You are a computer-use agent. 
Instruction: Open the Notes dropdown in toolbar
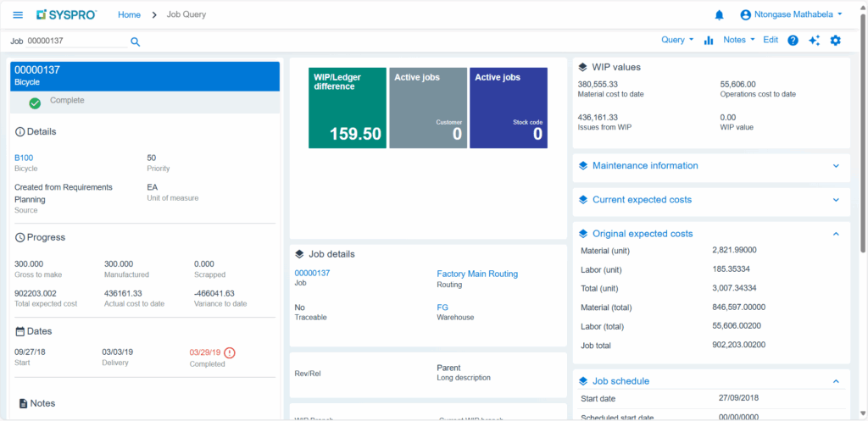click(739, 40)
